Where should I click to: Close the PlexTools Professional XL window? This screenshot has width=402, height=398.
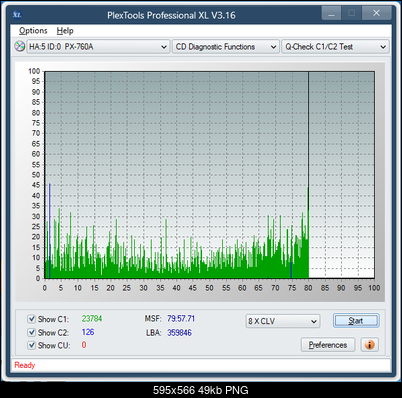tap(376, 13)
